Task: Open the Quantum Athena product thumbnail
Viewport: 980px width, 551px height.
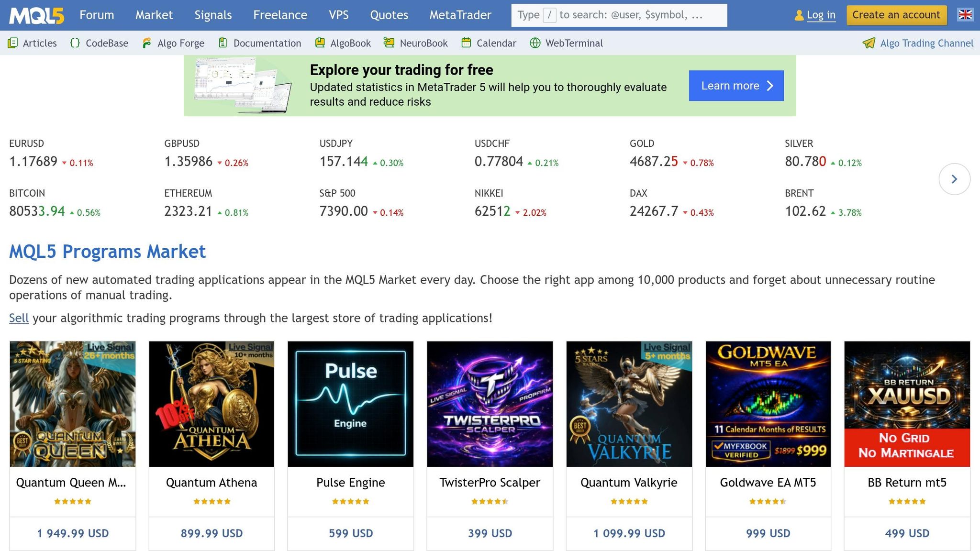Action: pyautogui.click(x=212, y=404)
